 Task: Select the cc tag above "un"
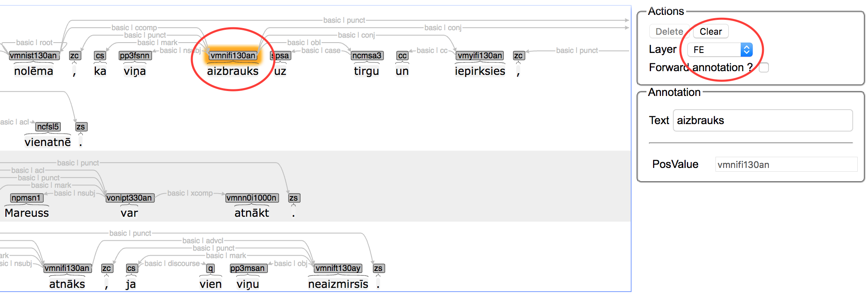[402, 55]
